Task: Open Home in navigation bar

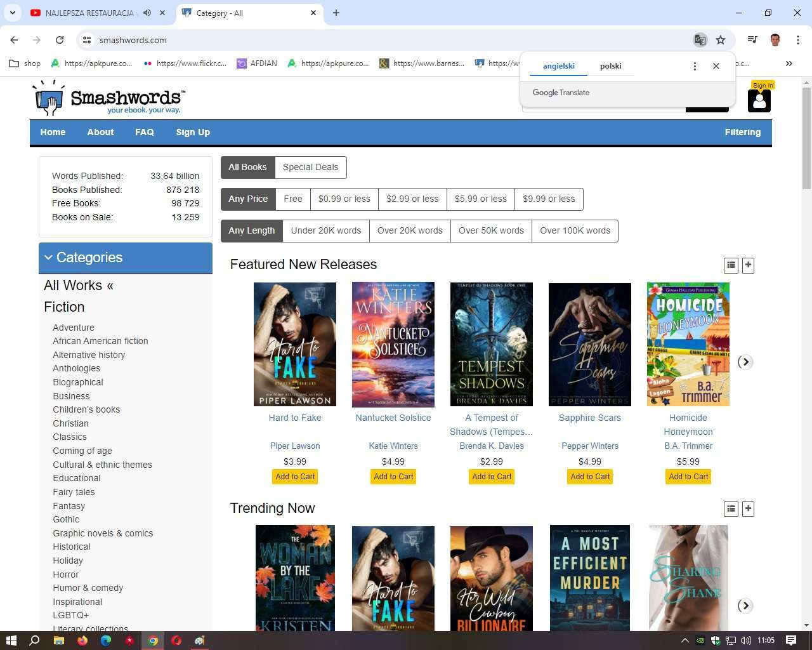Action: click(53, 132)
